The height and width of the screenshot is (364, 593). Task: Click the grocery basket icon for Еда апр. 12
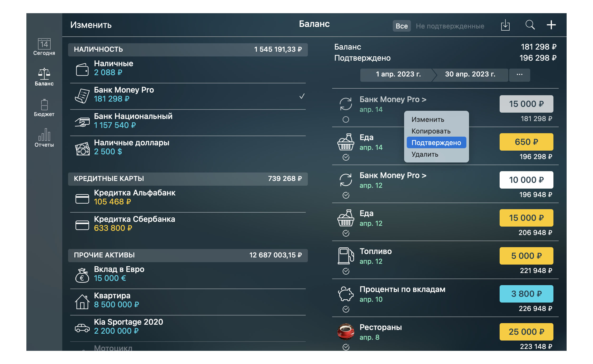pyautogui.click(x=346, y=218)
